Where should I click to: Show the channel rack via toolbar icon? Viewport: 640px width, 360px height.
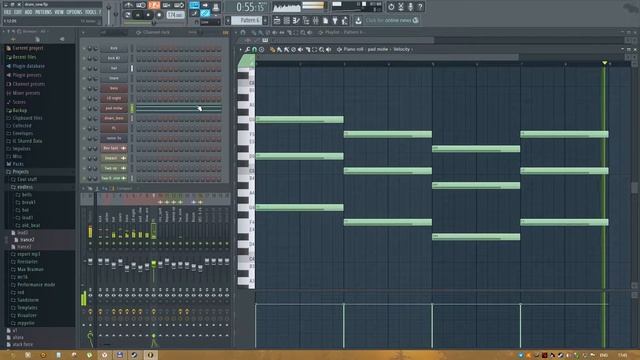click(287, 20)
